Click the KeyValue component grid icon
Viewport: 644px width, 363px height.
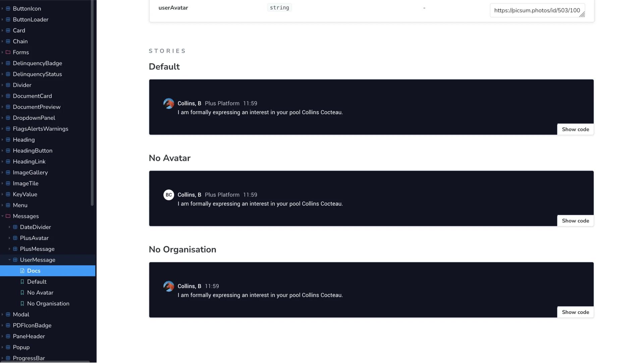pyautogui.click(x=8, y=194)
